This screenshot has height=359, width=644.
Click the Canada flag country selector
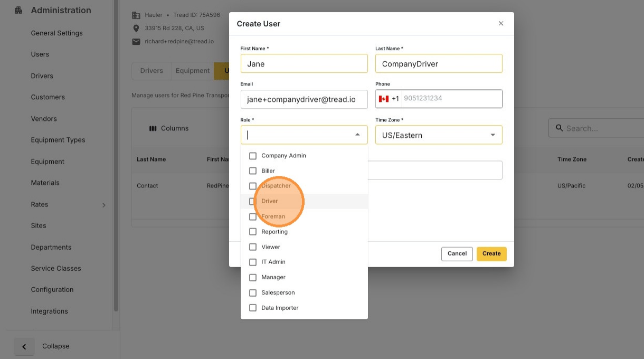[384, 99]
